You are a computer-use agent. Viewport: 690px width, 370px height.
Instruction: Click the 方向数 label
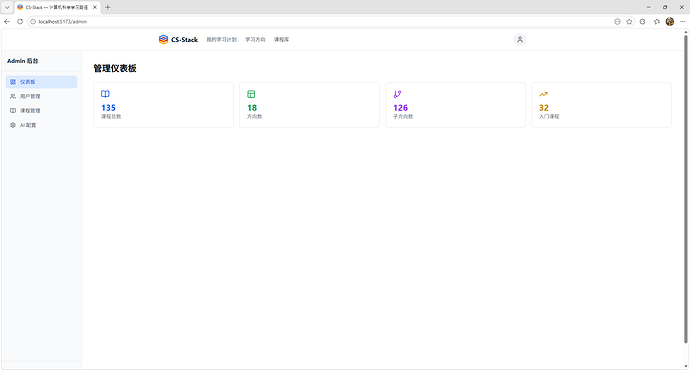254,117
